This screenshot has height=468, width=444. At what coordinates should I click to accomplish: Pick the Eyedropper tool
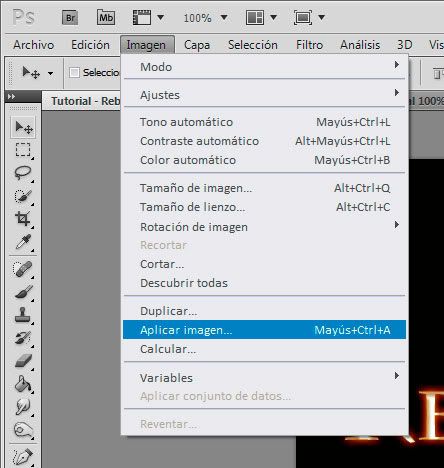pos(23,242)
